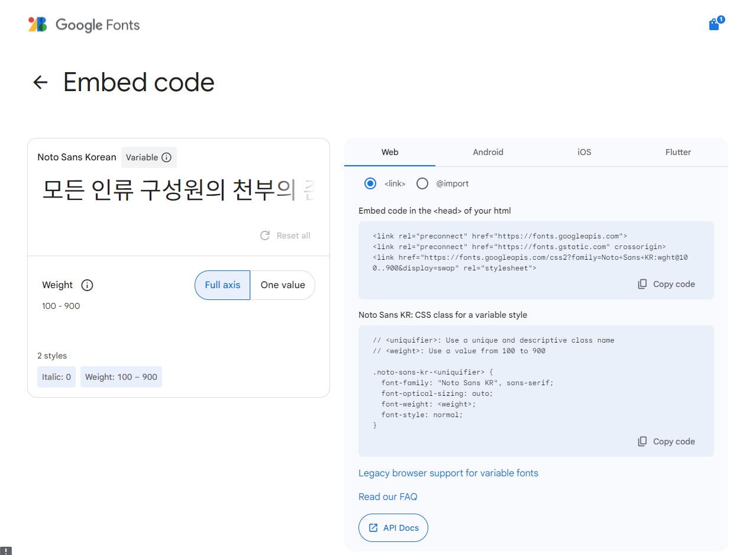Screen dimensions: 756x555
Task: Click the 'Embed code in the <head>' heading
Action: (x=435, y=211)
